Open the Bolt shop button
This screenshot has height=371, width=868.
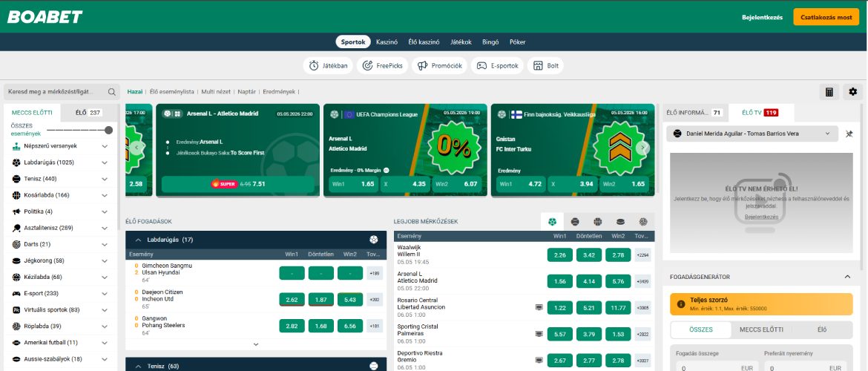tap(545, 66)
